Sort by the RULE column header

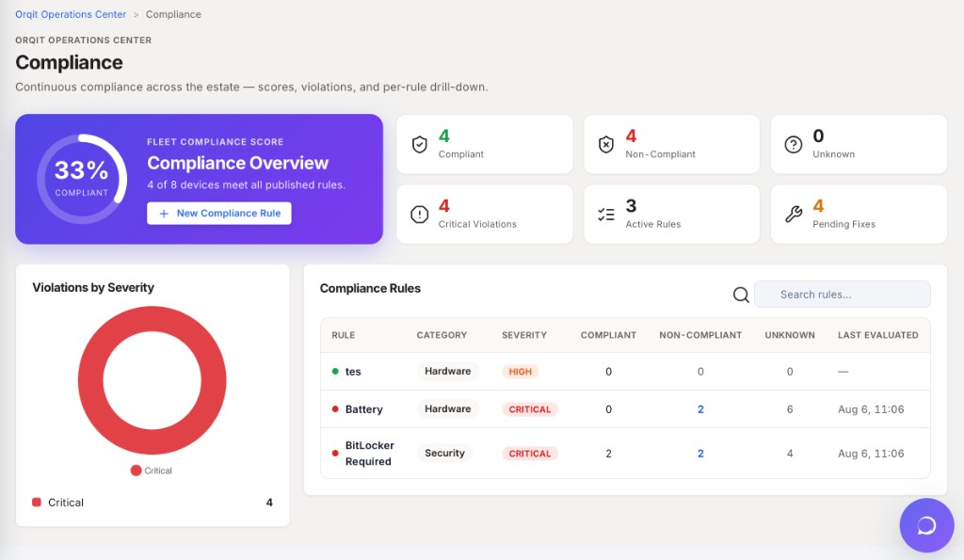[x=343, y=335]
